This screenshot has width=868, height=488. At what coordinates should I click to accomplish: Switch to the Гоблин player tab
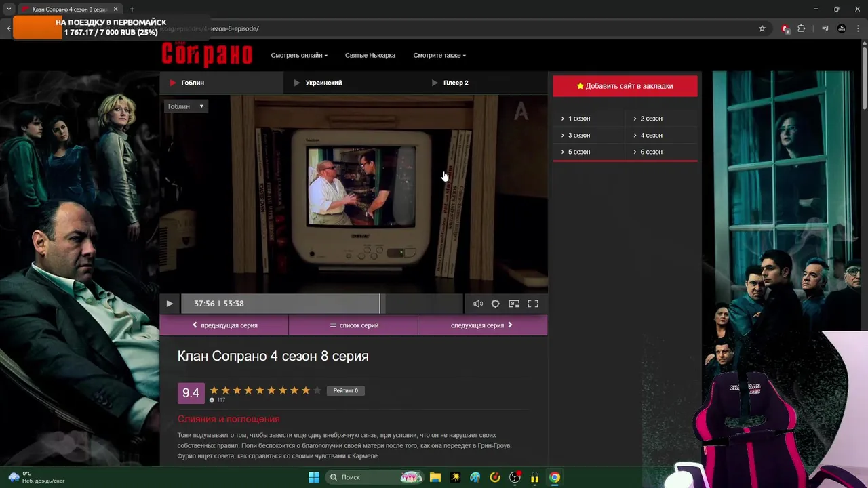tap(222, 83)
